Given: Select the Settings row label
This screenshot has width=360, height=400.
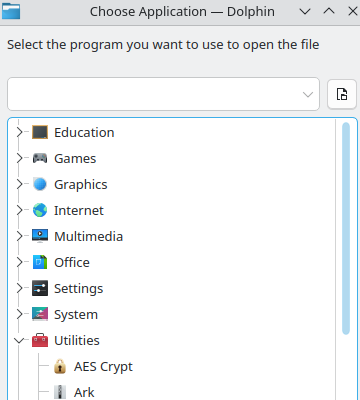Looking at the screenshot, I should click(x=78, y=289).
